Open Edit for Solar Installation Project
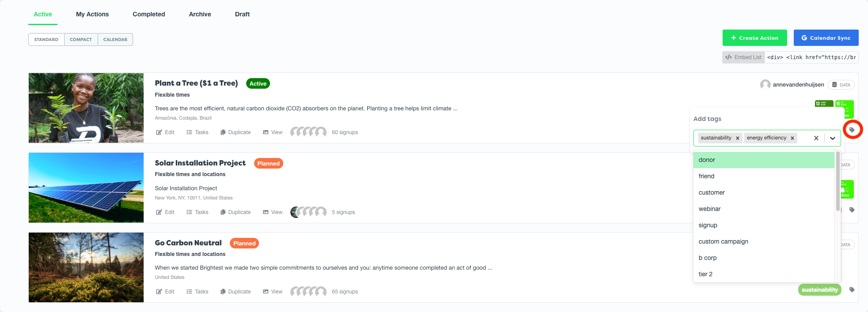 click(x=165, y=212)
